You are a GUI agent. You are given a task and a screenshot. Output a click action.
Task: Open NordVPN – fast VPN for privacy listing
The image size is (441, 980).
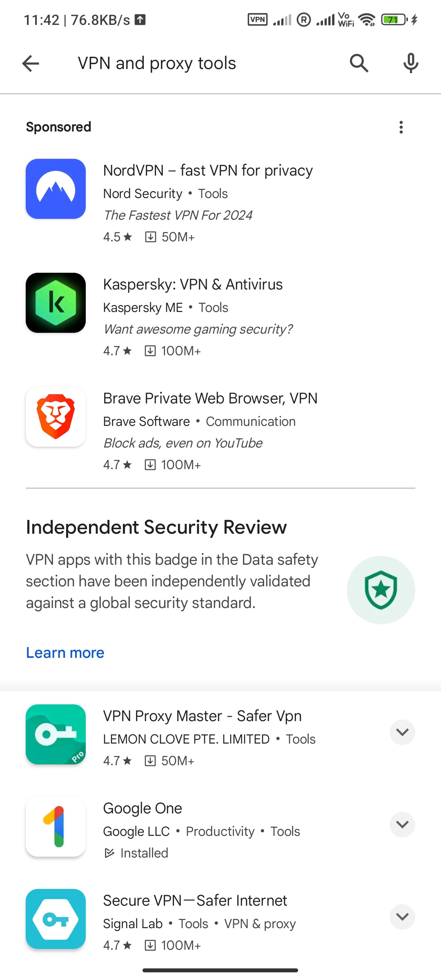tap(208, 171)
